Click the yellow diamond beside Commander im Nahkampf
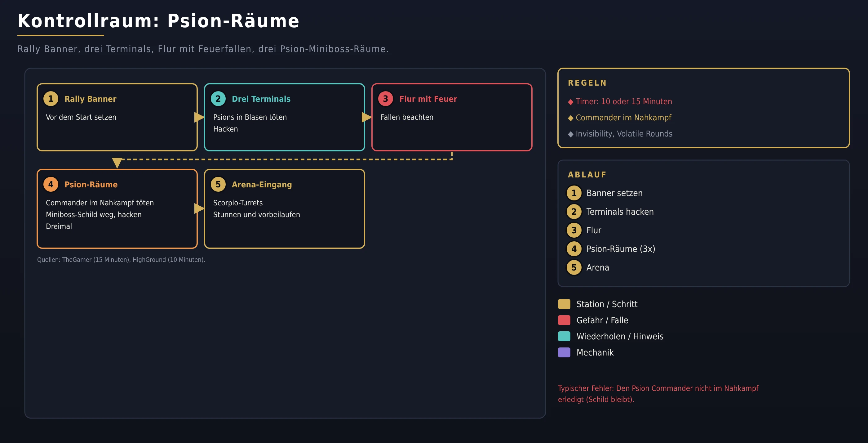Viewport: 868px width, 443px height. coord(570,118)
